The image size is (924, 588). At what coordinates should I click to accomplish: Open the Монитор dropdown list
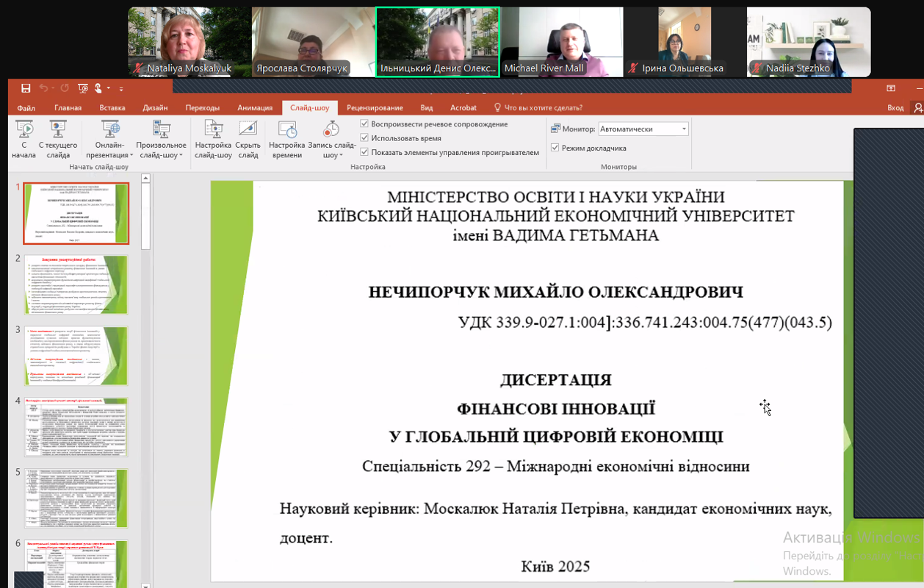coord(684,129)
